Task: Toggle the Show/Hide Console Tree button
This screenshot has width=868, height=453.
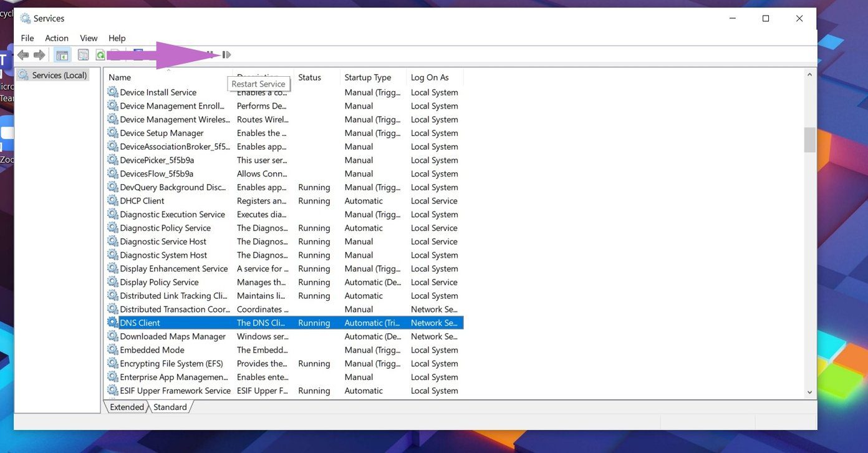Action: 62,55
